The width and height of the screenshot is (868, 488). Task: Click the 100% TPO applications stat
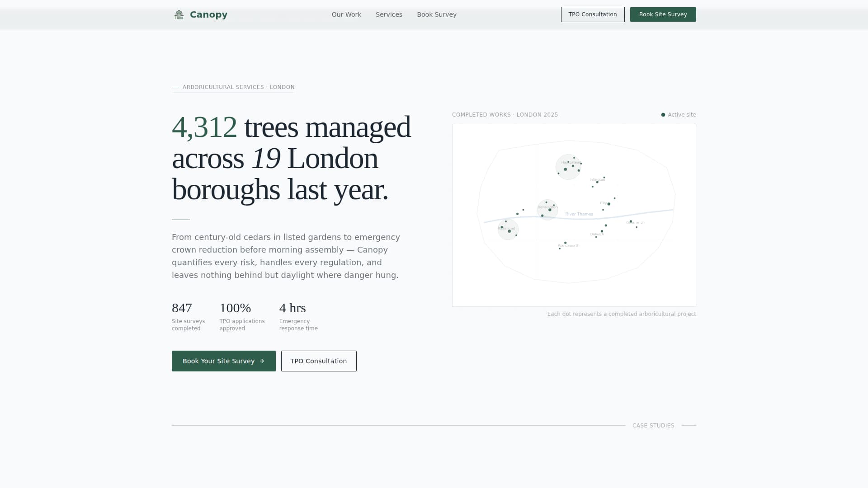(242, 317)
